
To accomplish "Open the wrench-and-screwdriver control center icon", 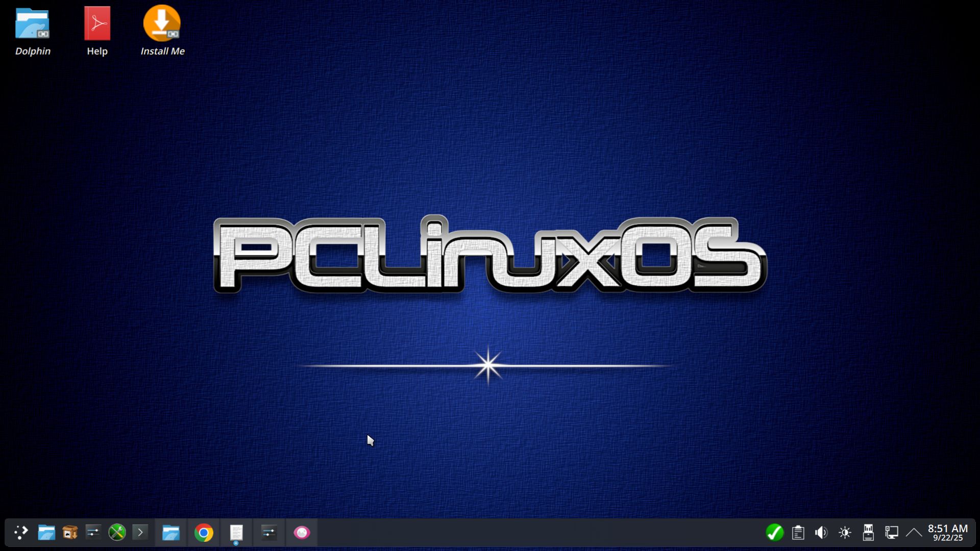I will [x=117, y=533].
